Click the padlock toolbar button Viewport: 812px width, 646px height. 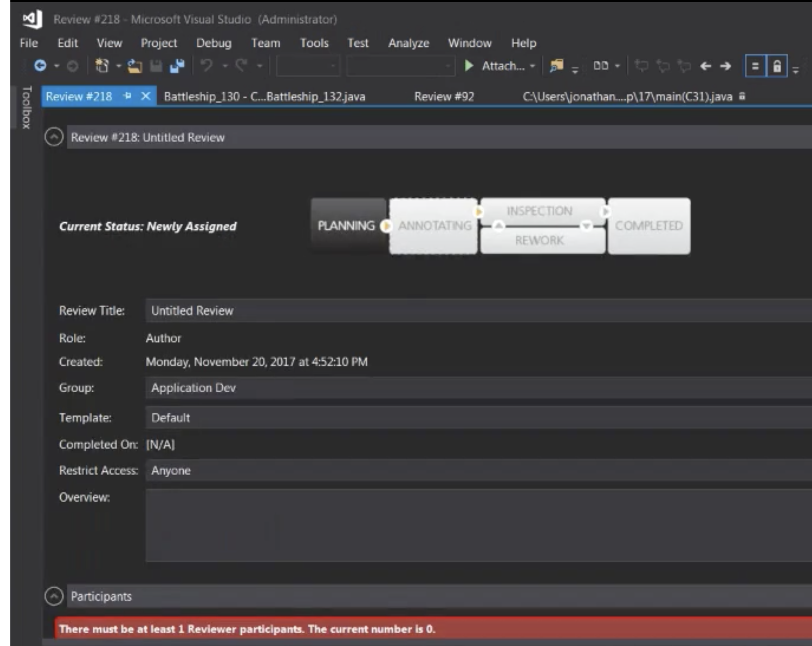777,66
